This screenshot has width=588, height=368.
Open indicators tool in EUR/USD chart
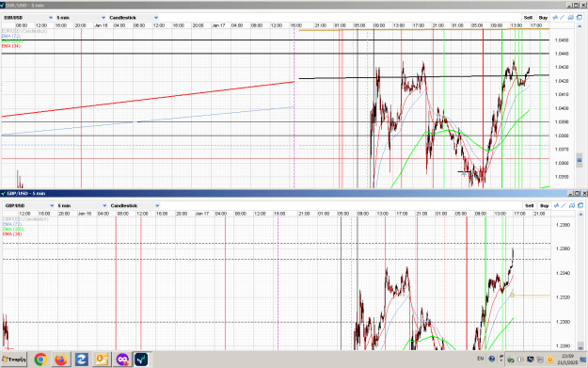pyautogui.click(x=555, y=18)
